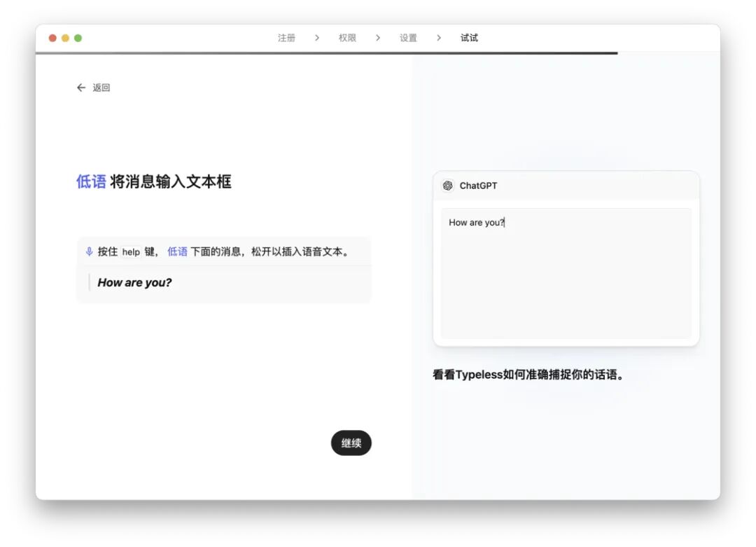Maximize the window with the green button
This screenshot has width=756, height=547.
click(78, 38)
